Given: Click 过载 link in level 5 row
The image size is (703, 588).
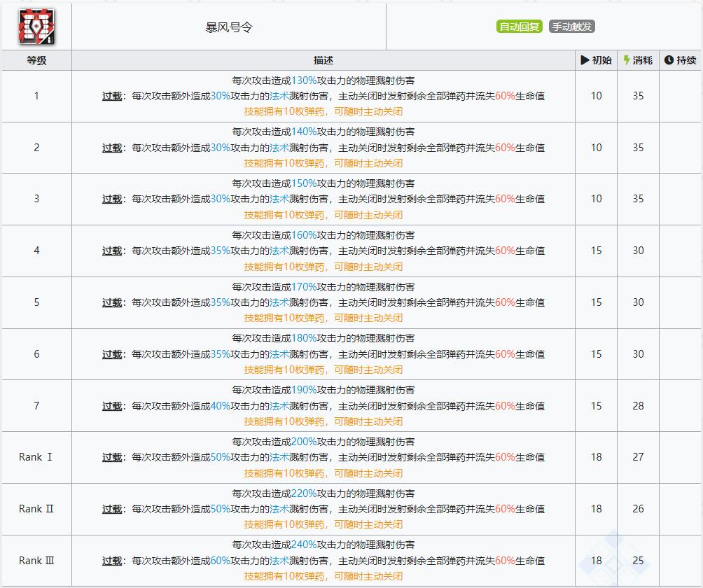Looking at the screenshot, I should coord(111,302).
